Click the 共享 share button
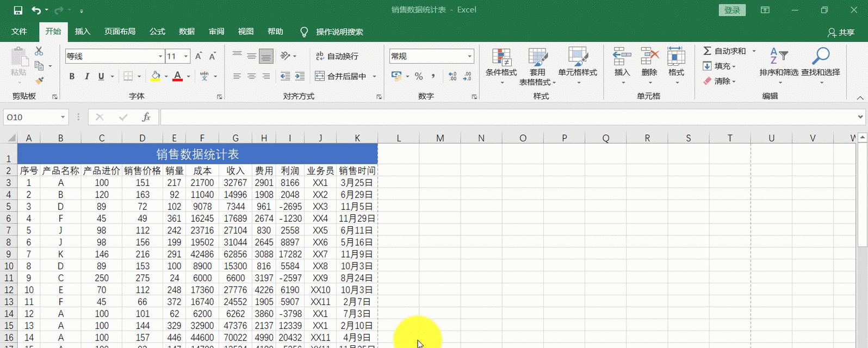Image resolution: width=868 pixels, height=348 pixels. pyautogui.click(x=841, y=33)
